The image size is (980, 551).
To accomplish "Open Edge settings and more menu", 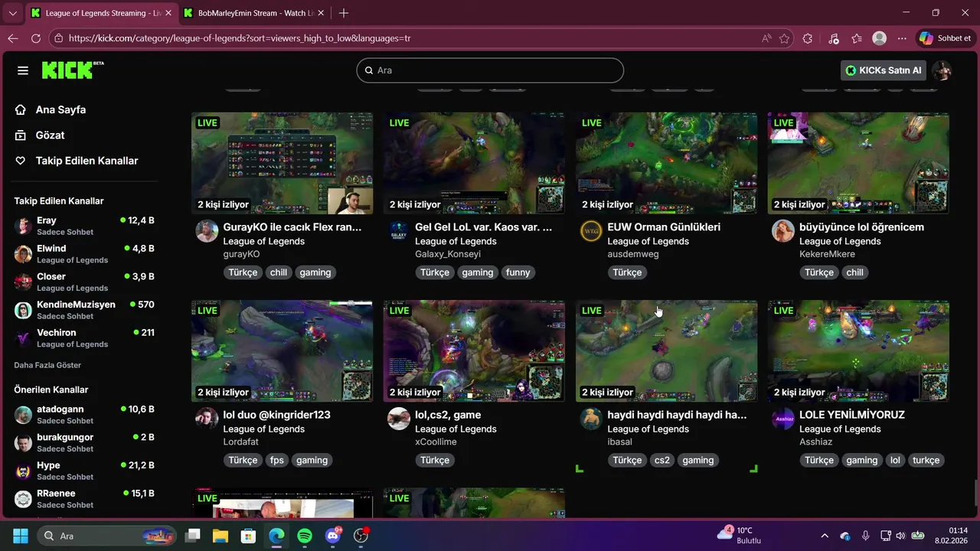I will pyautogui.click(x=903, y=38).
